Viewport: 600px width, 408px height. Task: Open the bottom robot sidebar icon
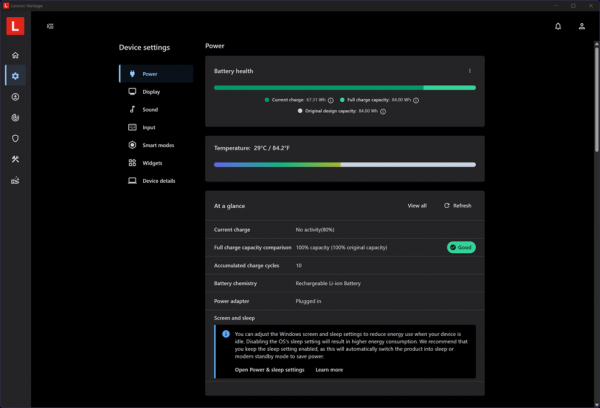15,180
